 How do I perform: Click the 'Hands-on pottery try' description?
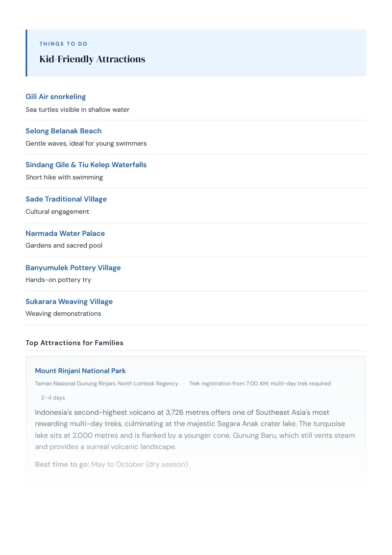click(x=58, y=279)
